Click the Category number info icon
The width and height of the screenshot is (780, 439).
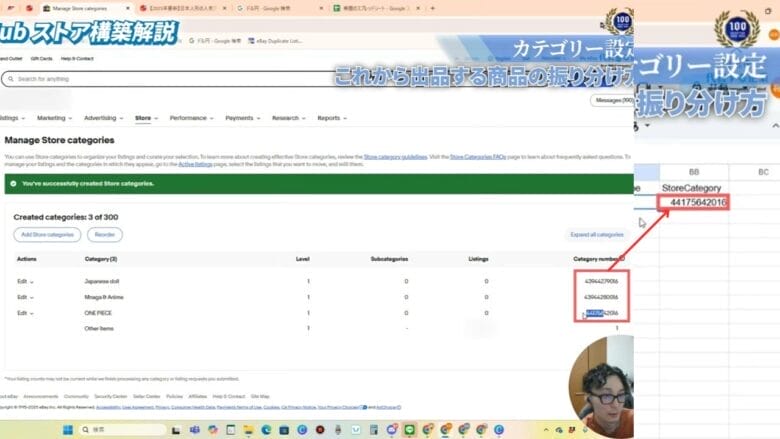coord(622,258)
